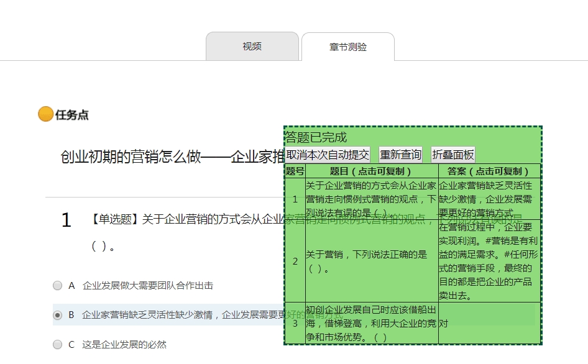Click the 答案（点击可复制） column header
This screenshot has height=364, width=588.
tap(489, 171)
